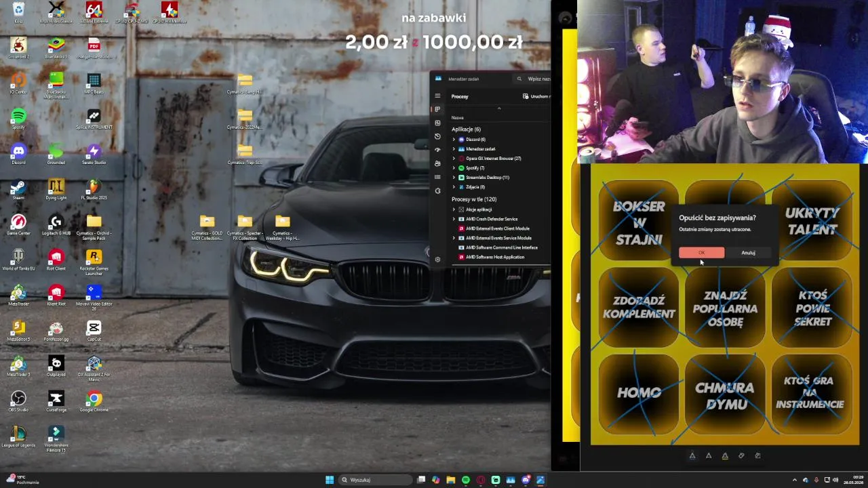The image size is (868, 488).
Task: Expand the AMD Crash Defender Service row
Action: [x=454, y=219]
